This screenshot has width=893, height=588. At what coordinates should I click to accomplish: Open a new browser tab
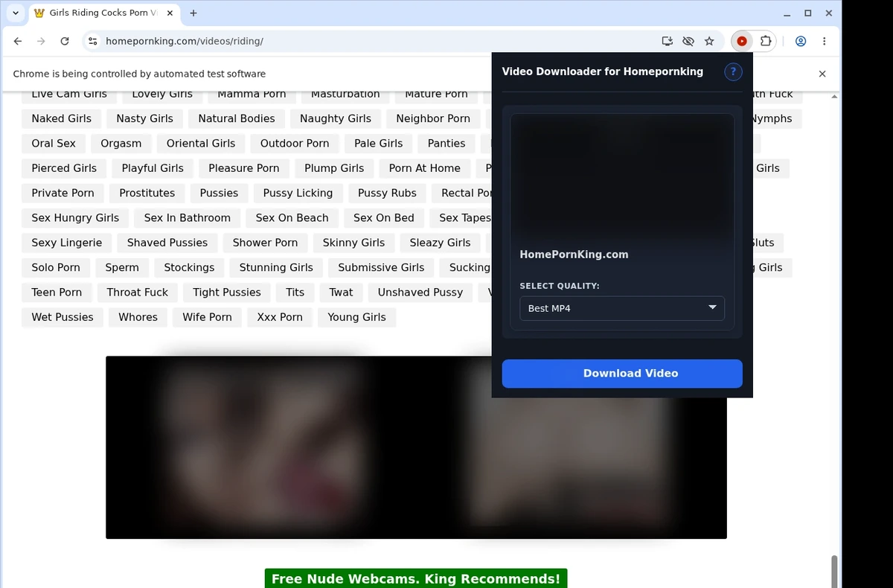(193, 13)
